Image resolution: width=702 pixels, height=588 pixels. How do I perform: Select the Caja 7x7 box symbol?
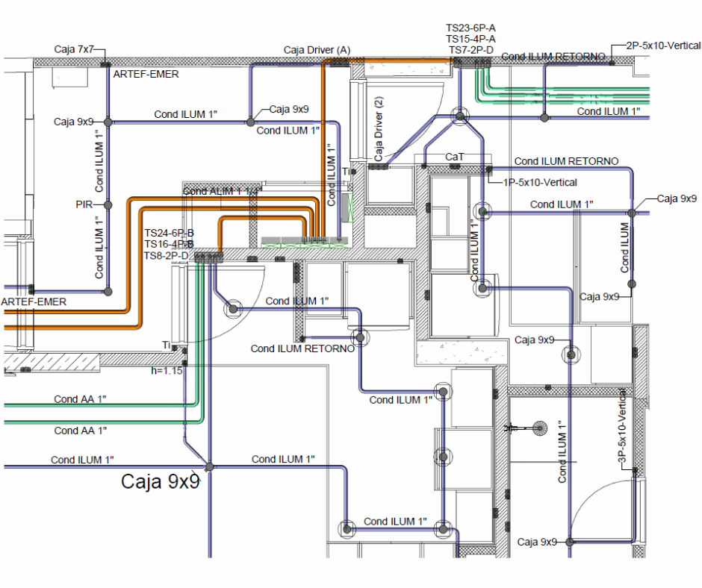pos(106,63)
